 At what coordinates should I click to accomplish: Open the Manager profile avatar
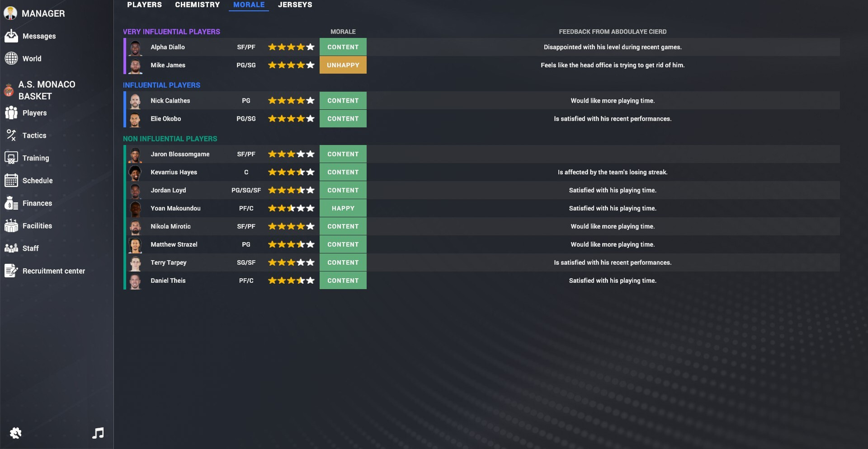[10, 14]
